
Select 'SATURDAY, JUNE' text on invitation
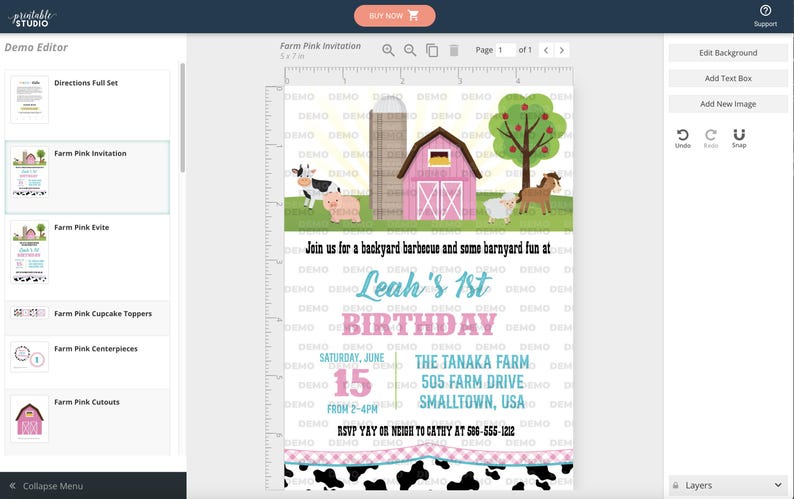tap(351, 358)
